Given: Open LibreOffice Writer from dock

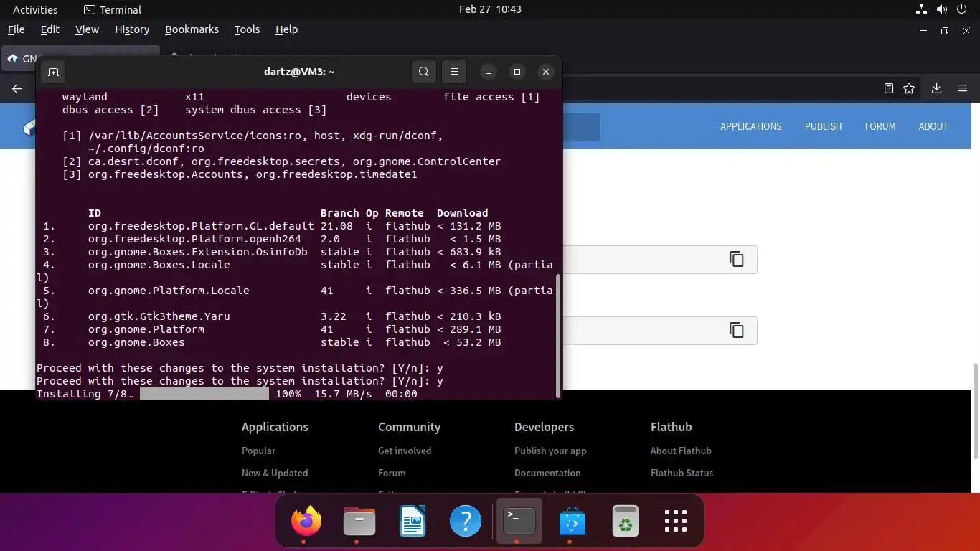Looking at the screenshot, I should pyautogui.click(x=413, y=521).
